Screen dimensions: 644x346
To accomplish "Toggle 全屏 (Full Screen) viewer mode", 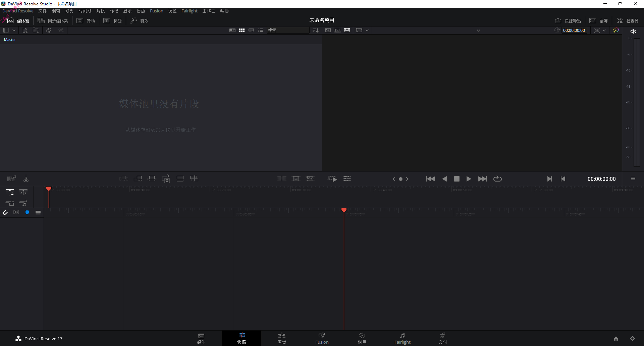I will (x=599, y=21).
